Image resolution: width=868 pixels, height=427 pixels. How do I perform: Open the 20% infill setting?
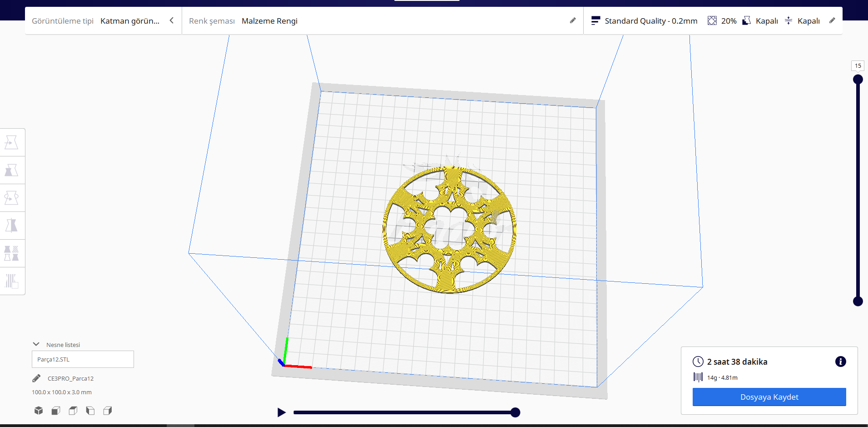(722, 20)
